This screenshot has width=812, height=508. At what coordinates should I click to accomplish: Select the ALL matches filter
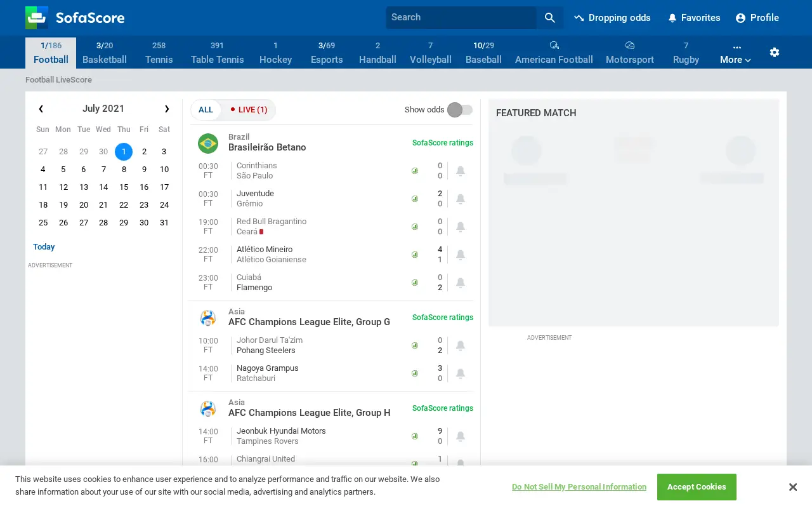tap(206, 110)
